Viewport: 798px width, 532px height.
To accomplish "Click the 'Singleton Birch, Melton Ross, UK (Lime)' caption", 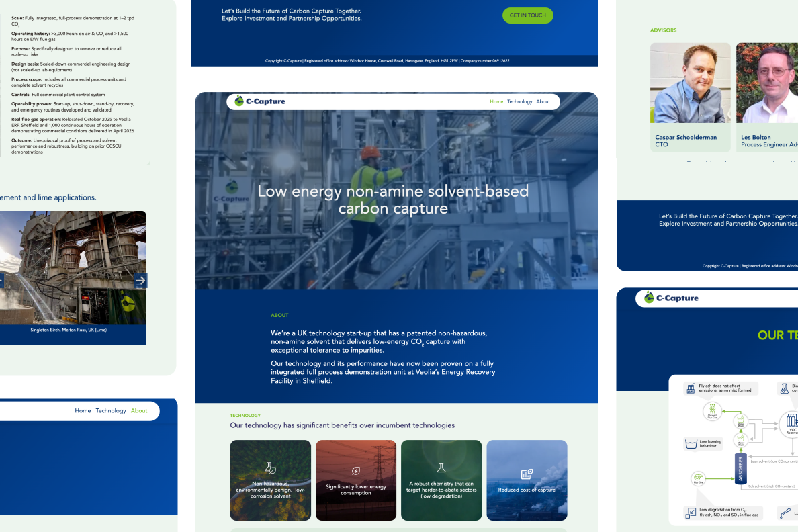I will 69,330.
